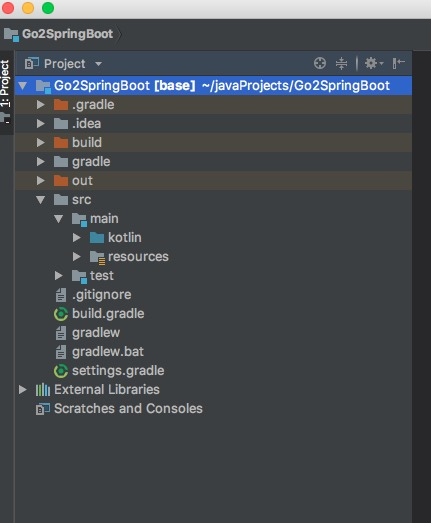Select the Project view label

65,63
